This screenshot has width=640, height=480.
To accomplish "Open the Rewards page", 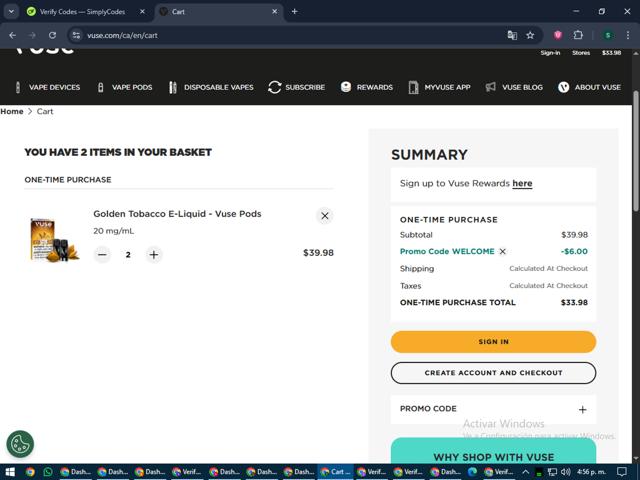I will pos(367,87).
